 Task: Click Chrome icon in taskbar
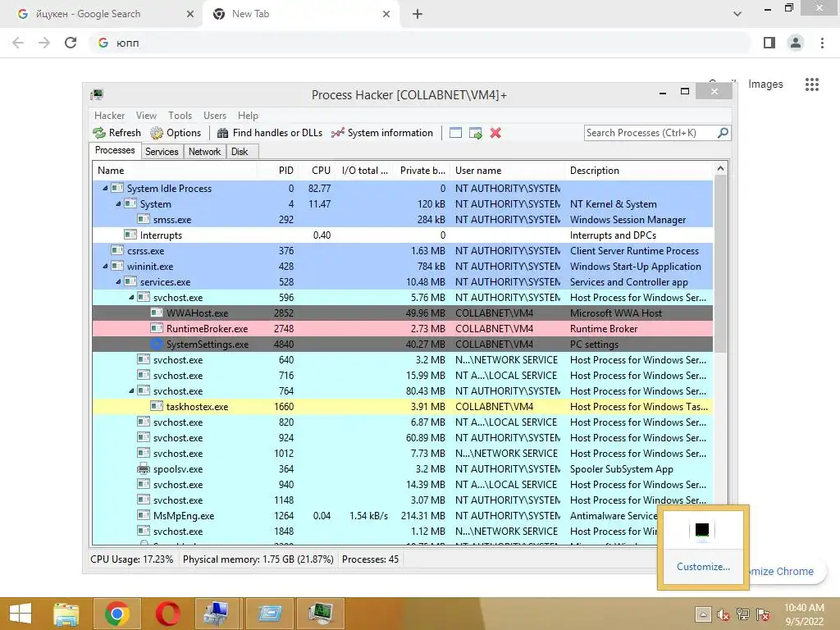click(x=117, y=614)
